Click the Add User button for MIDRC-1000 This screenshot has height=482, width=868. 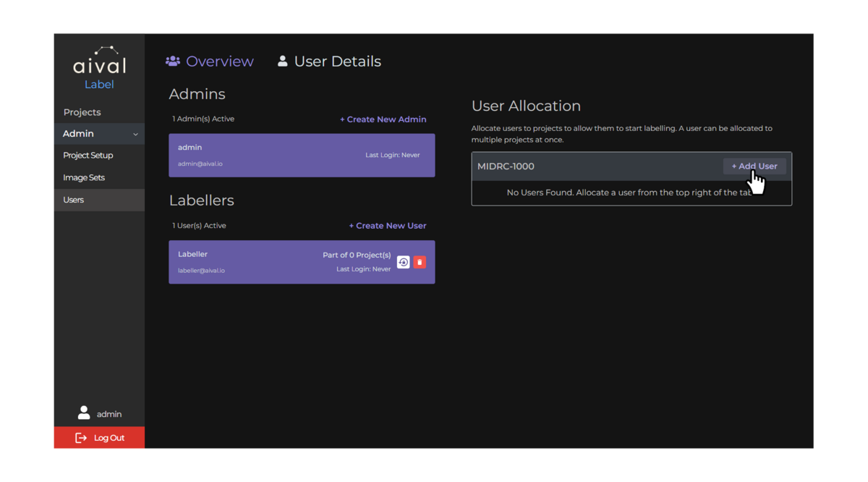(754, 166)
